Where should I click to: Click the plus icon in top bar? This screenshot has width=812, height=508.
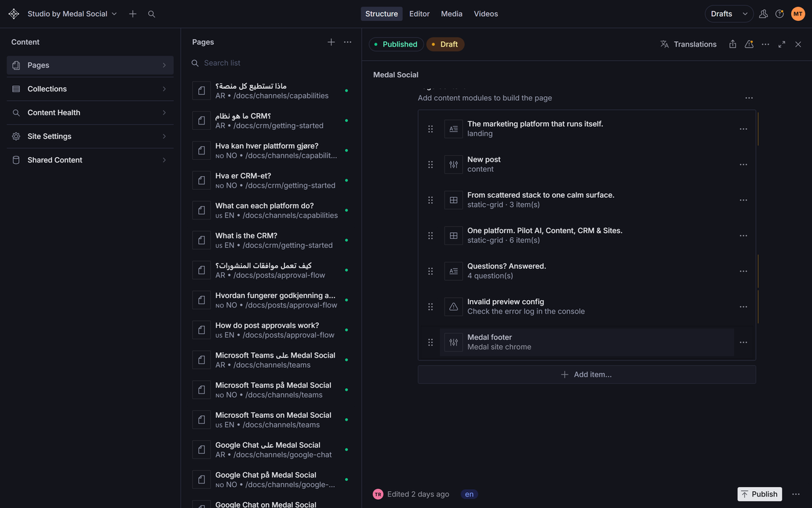[x=133, y=14]
